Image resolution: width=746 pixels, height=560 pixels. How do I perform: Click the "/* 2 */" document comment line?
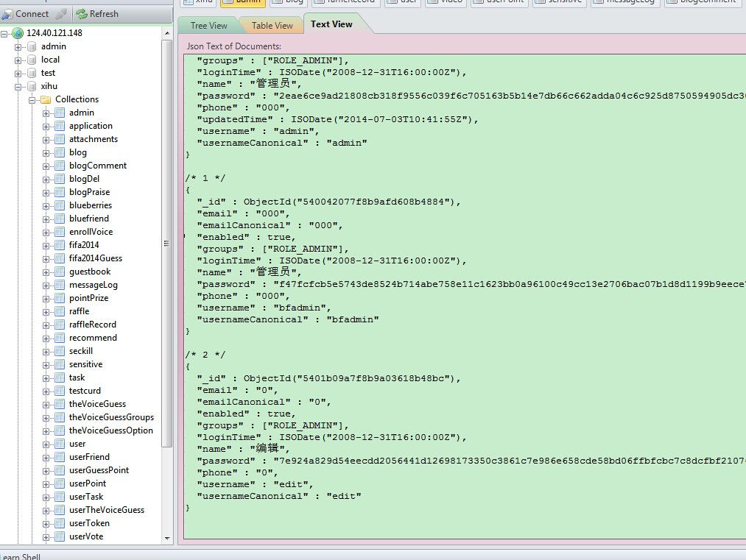pyautogui.click(x=205, y=355)
